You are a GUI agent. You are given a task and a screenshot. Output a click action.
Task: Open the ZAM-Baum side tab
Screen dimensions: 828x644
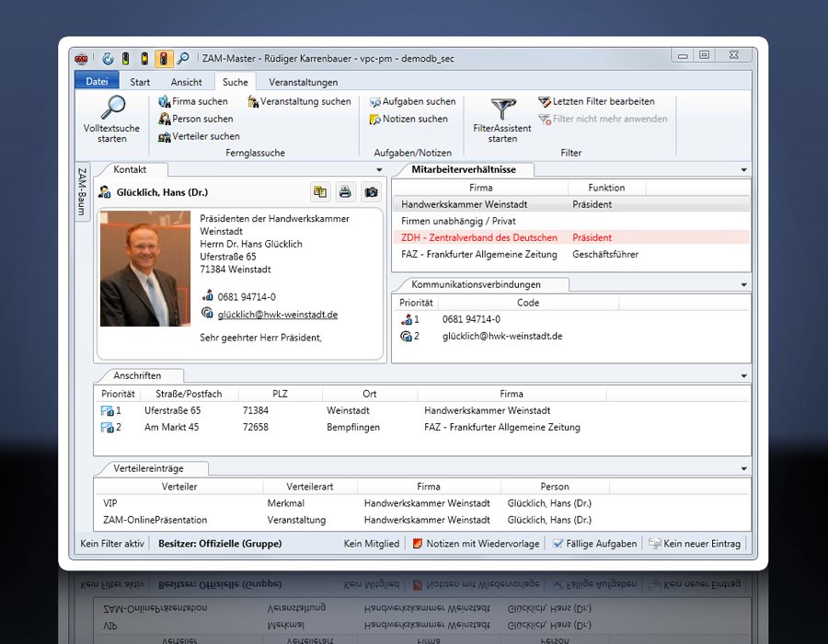point(82,191)
